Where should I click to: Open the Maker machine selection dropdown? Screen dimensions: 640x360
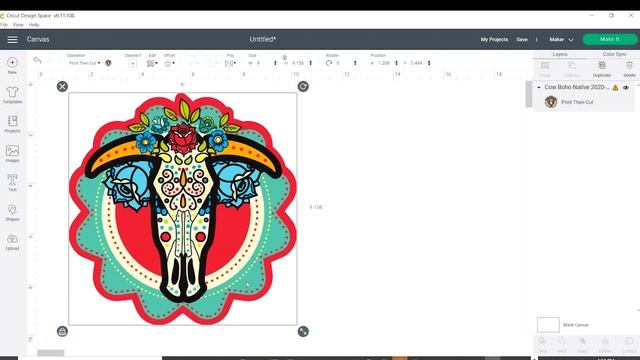coord(561,40)
